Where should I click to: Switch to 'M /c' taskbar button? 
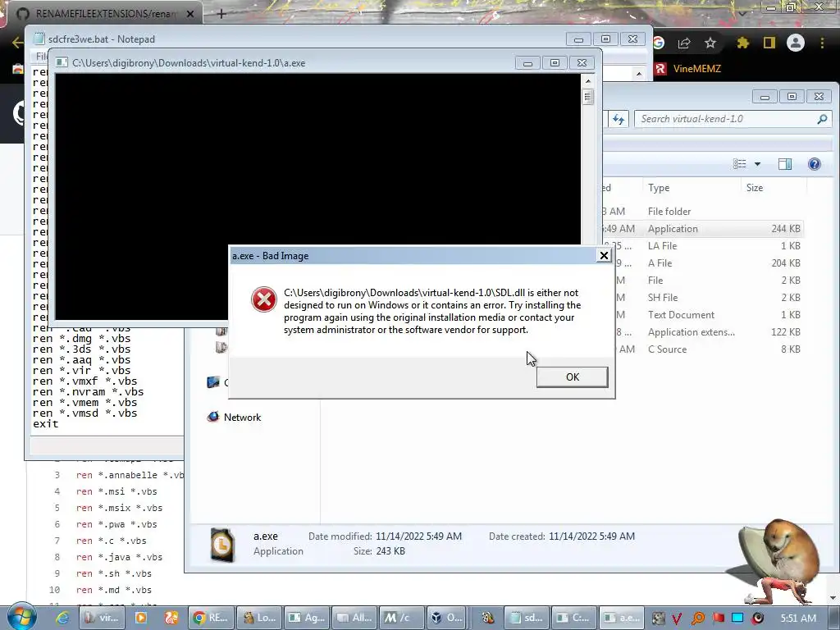[401, 618]
